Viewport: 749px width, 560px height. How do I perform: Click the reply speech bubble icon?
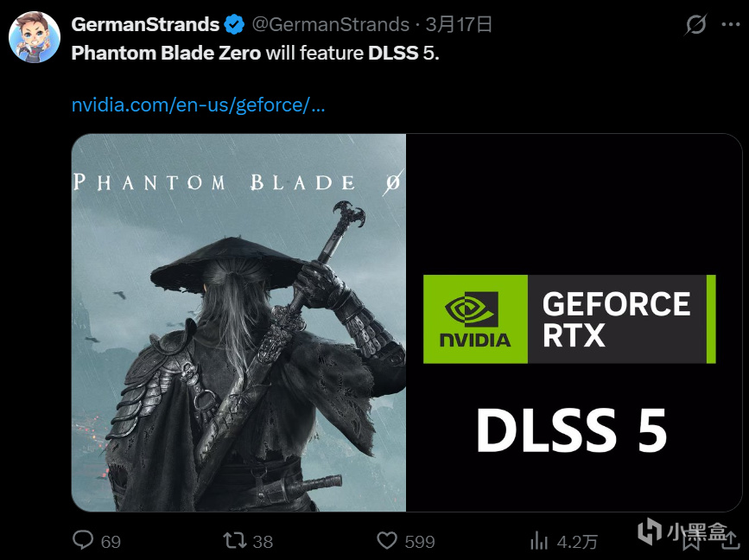coord(83,540)
